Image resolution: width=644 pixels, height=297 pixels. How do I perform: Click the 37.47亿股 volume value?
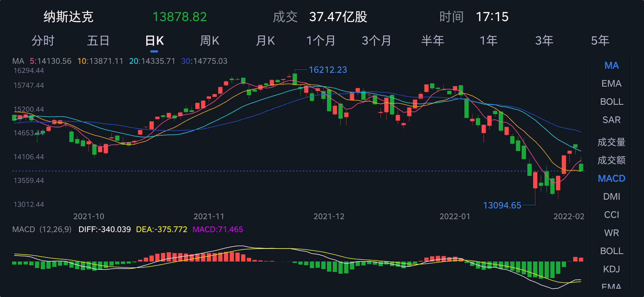point(338,17)
